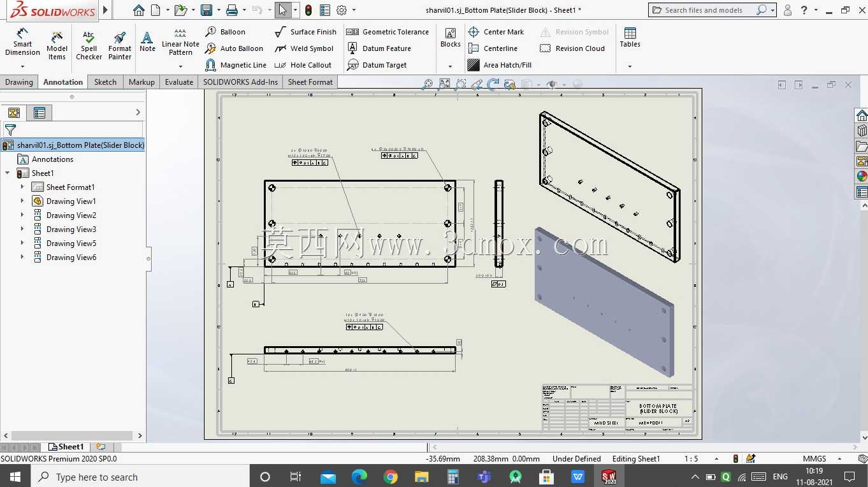Insert a Weld Symbol
The image size is (868, 487).
click(x=304, y=48)
